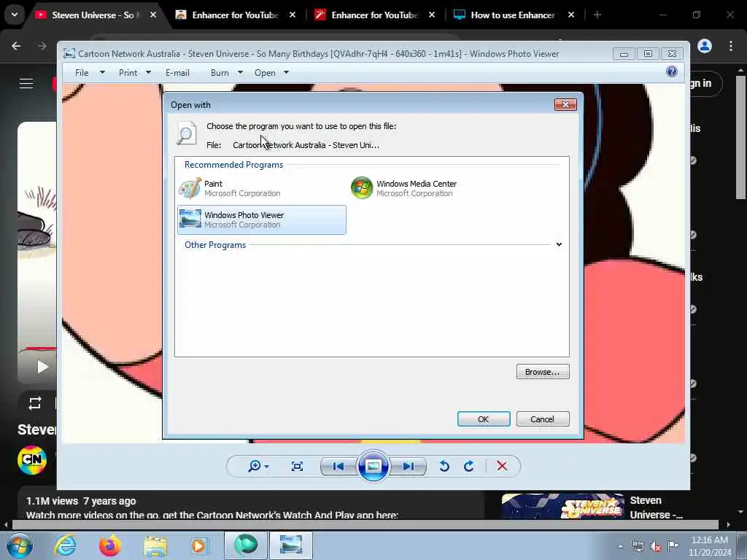Open the zoom level dropdown arrow
747x560 pixels.
point(267,467)
